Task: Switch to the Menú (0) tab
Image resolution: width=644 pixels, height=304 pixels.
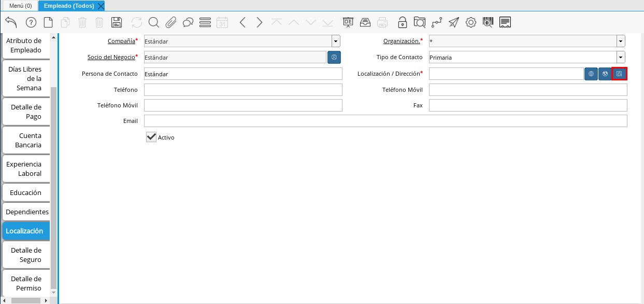Action: pos(21,6)
